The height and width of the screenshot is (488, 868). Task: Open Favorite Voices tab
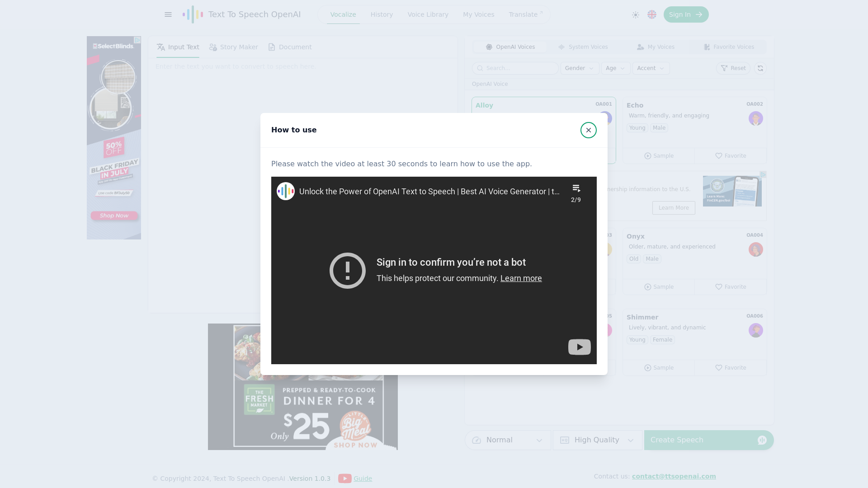(x=728, y=47)
